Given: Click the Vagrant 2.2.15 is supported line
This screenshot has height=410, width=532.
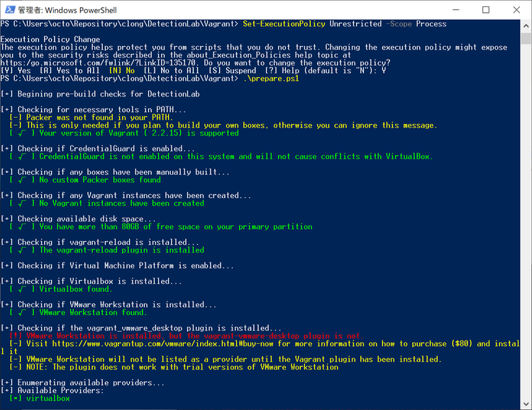Looking at the screenshot, I should tap(124, 133).
